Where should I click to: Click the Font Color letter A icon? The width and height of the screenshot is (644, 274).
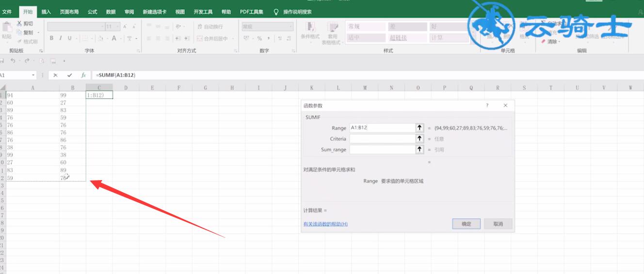[x=114, y=38]
